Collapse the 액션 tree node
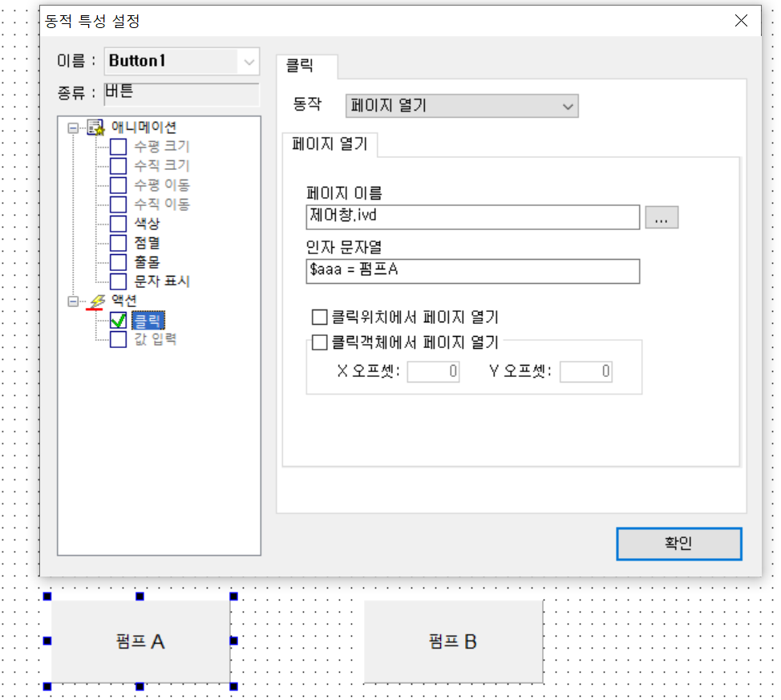 click(x=73, y=301)
